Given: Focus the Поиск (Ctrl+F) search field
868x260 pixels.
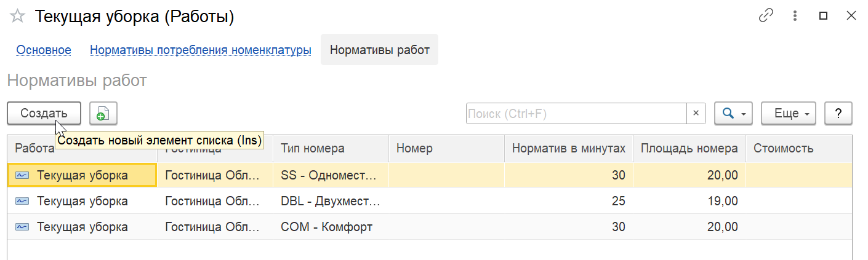Looking at the screenshot, I should [x=576, y=114].
